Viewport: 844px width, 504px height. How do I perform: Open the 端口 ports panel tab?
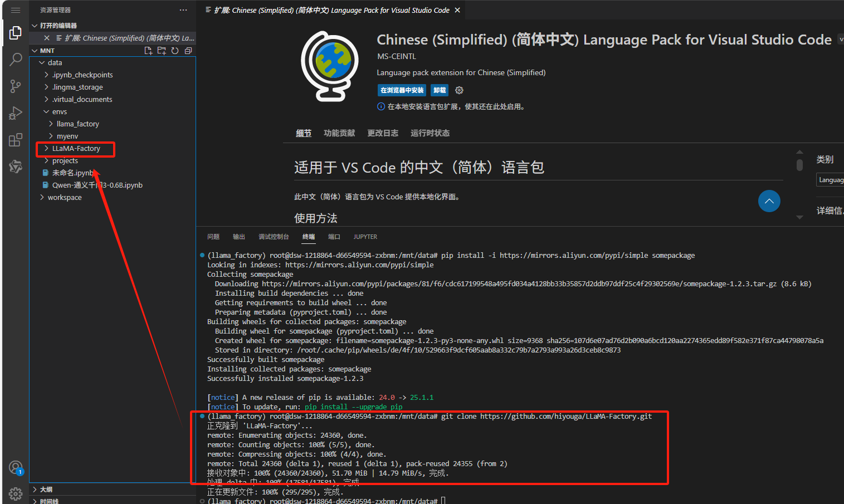click(334, 237)
